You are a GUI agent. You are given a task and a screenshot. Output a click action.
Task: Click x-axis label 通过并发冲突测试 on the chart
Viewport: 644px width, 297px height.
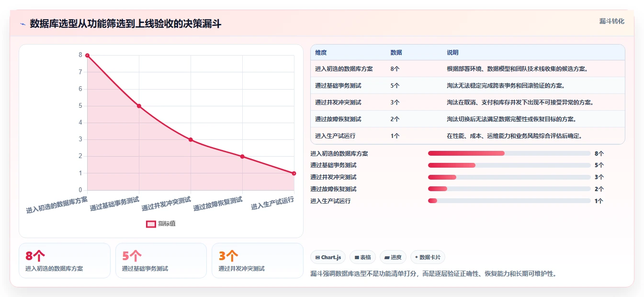coord(166,204)
